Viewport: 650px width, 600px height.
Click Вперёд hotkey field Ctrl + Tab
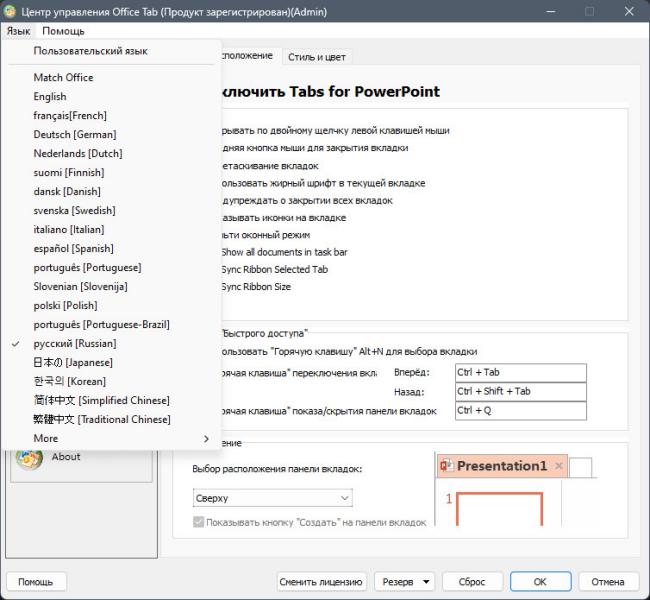tap(521, 372)
